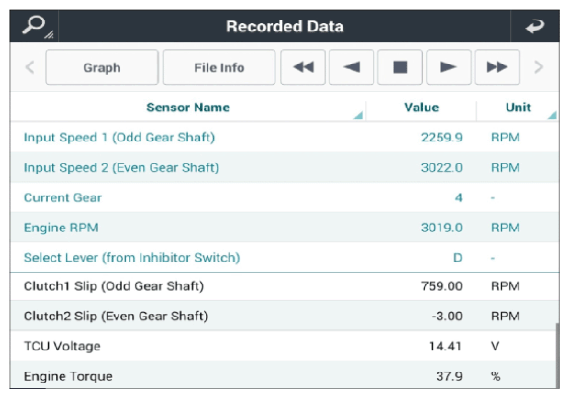Click the value 3022.0
Viewport: 569px width, 398px height.
tap(442, 167)
